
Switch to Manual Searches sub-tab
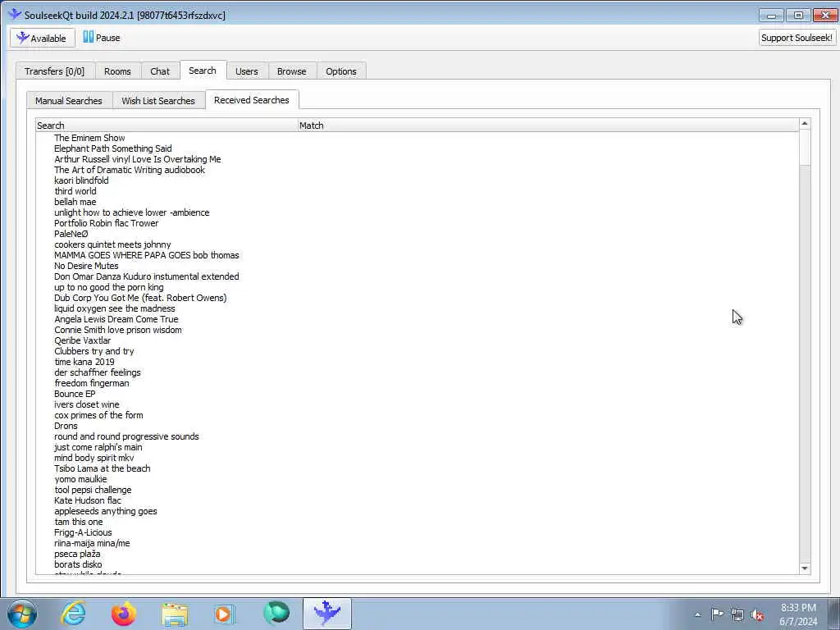pos(69,101)
